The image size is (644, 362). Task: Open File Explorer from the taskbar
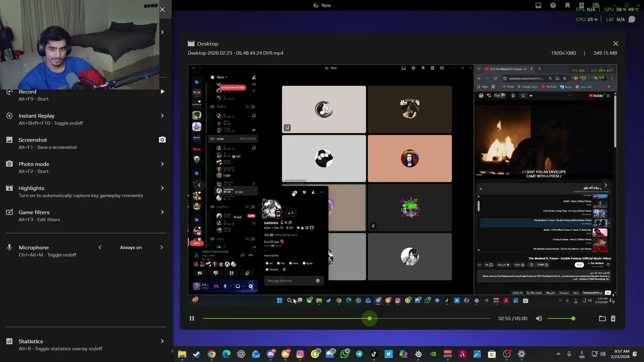pyautogui.click(x=182, y=354)
